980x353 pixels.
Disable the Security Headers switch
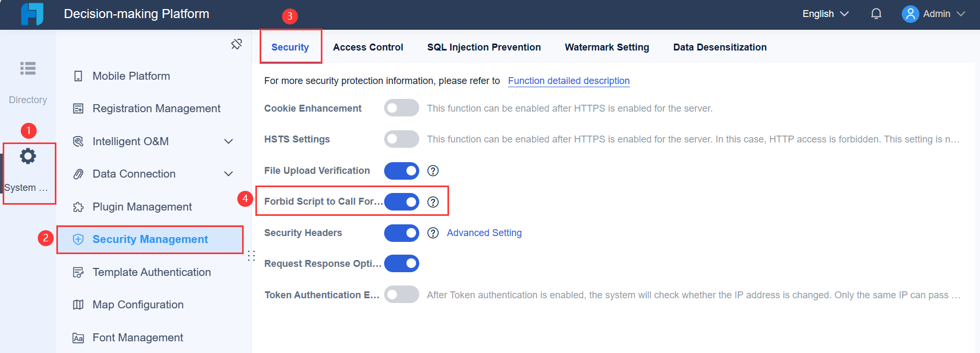402,233
